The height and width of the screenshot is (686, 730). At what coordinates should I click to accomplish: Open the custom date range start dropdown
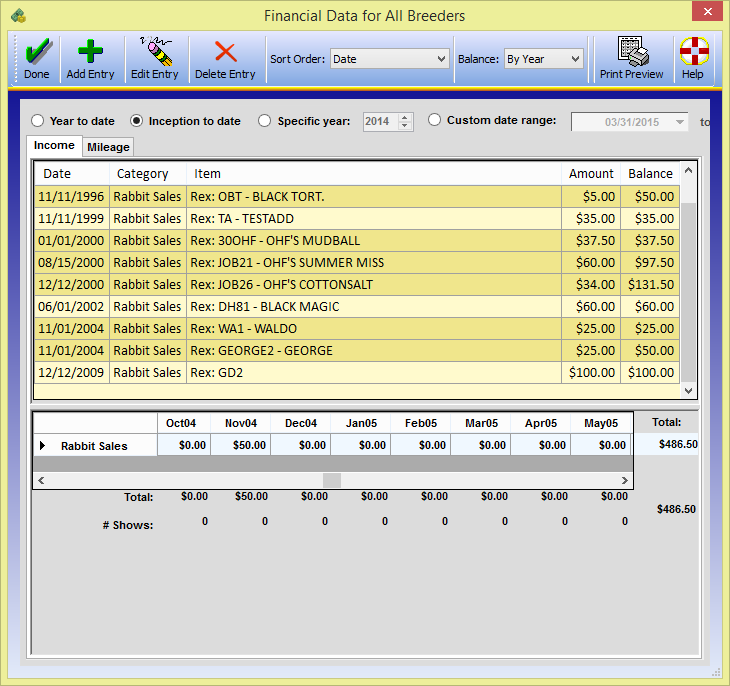coord(680,122)
